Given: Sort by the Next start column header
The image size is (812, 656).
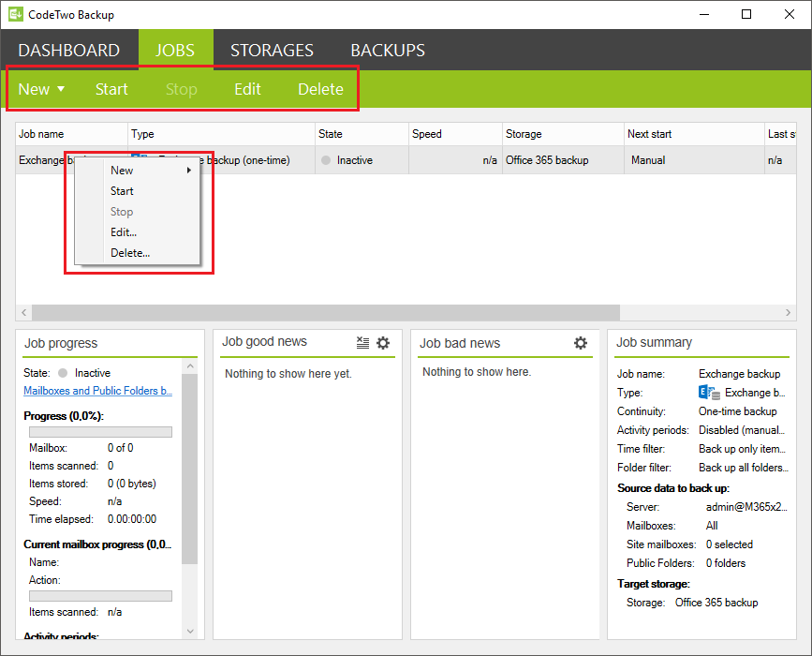Looking at the screenshot, I should pyautogui.click(x=694, y=134).
